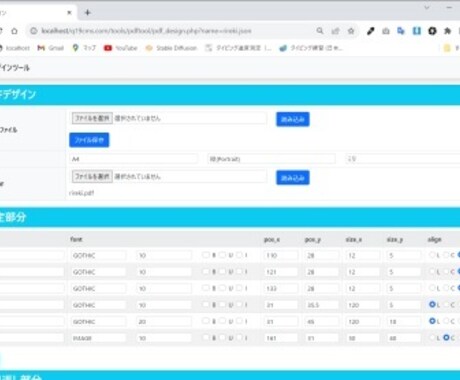Open the GOTHIC font dropdown in pos_y 35.5 row
460x380 pixels.
coord(98,305)
